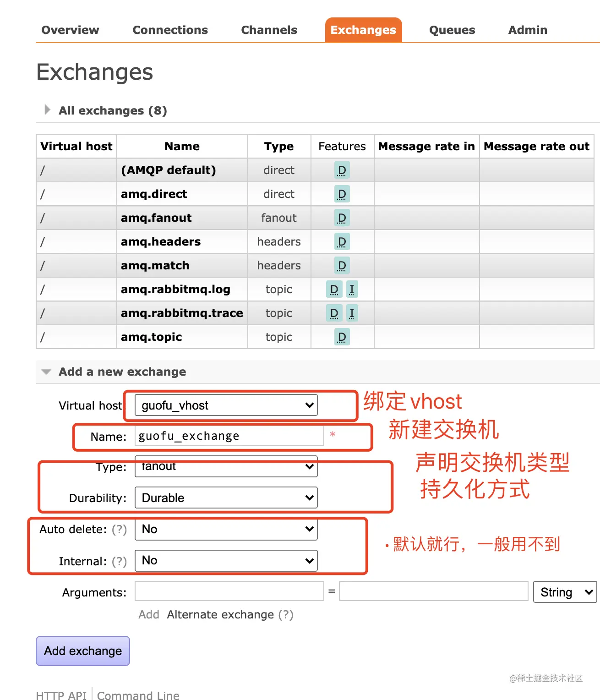Open the amq.rabbitmq.log exchange

(175, 289)
